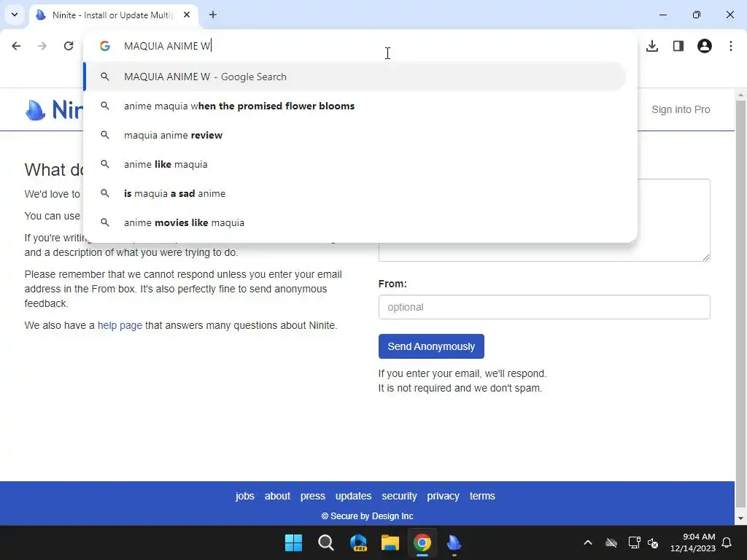Click the browser forward arrow

(x=42, y=46)
